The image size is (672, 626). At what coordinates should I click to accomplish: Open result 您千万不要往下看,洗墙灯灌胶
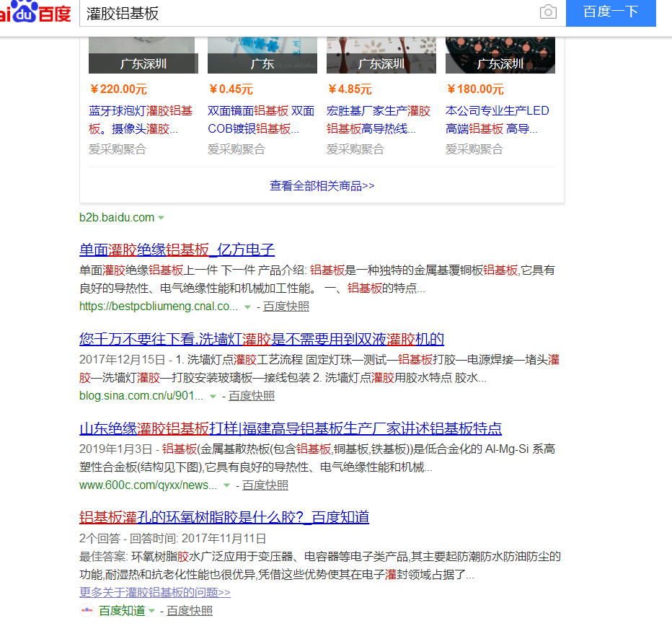[x=262, y=339]
